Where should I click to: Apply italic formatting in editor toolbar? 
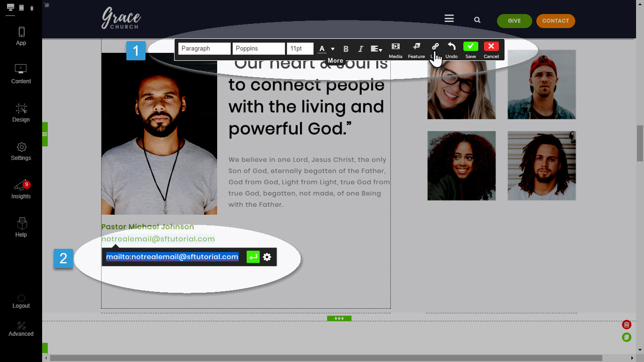point(360,49)
